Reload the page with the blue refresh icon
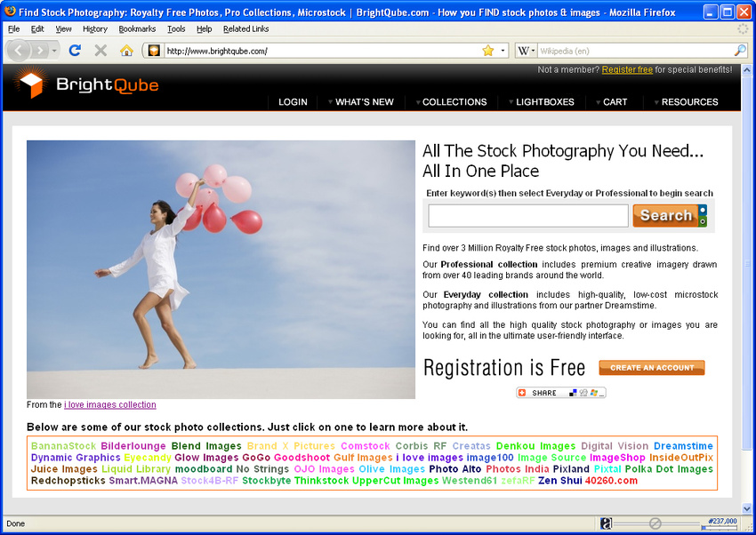The height and width of the screenshot is (535, 756). 75,50
